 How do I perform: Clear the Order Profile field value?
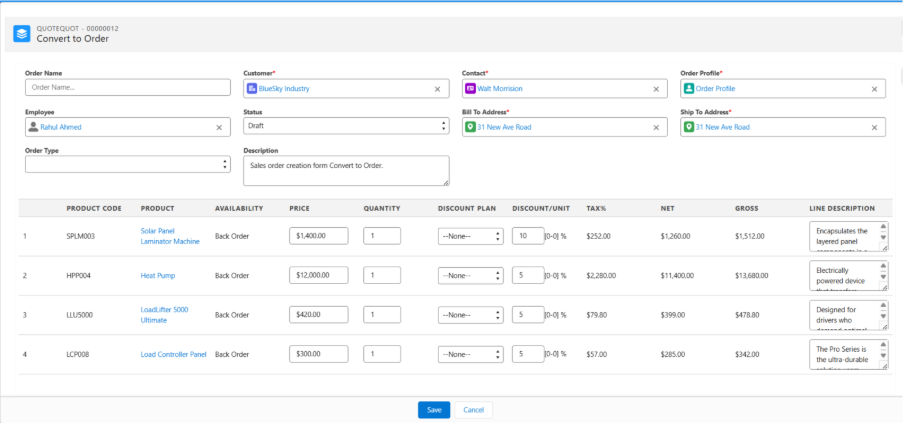click(x=874, y=89)
